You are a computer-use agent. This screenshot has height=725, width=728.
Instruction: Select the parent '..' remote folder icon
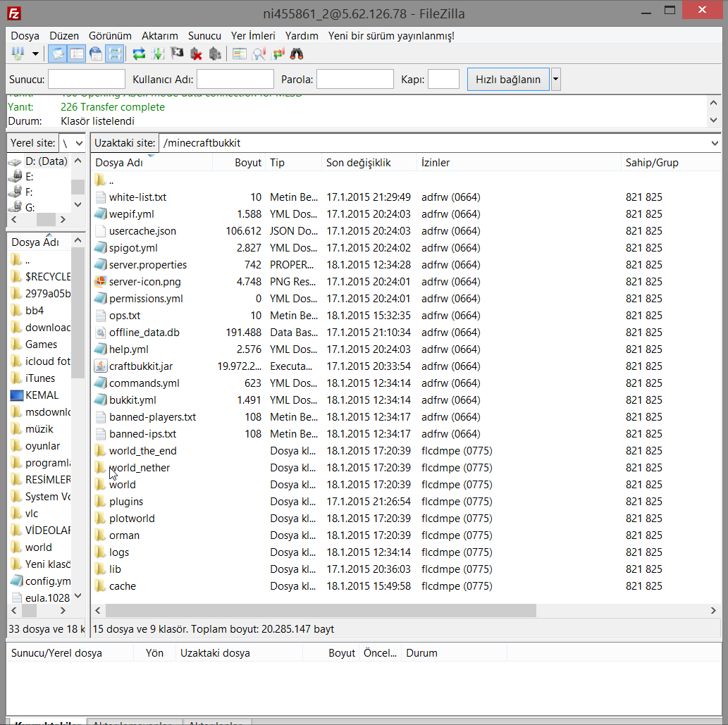(x=100, y=180)
